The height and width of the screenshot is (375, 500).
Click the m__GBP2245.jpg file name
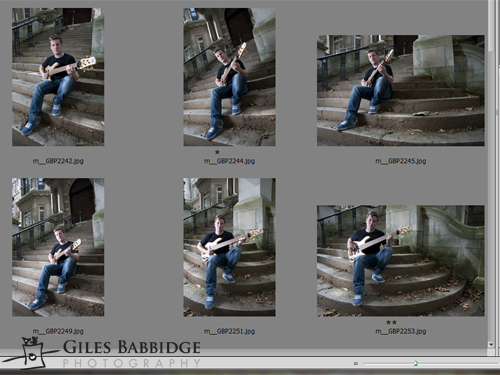[401, 161]
